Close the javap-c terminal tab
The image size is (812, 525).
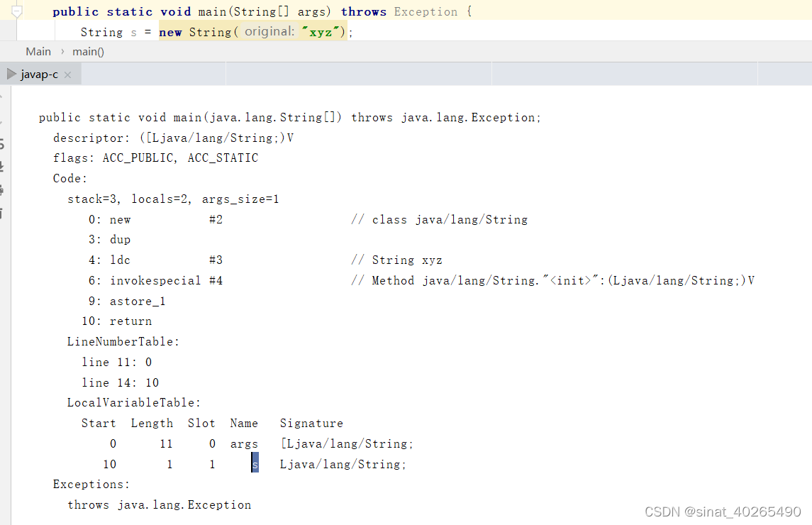coord(67,74)
